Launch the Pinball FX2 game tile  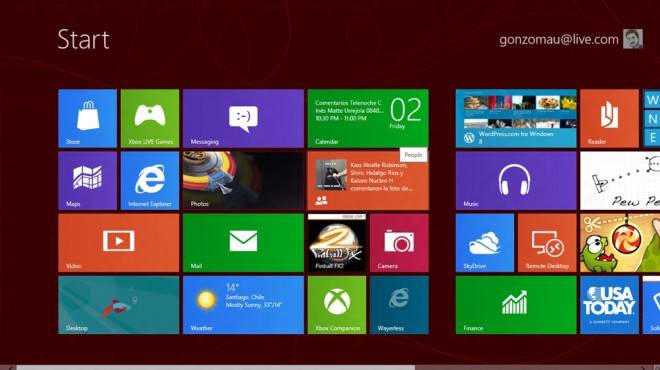[x=337, y=243]
